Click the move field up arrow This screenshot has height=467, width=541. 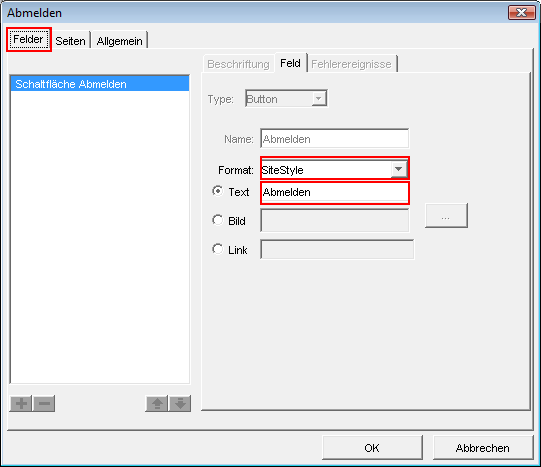157,403
